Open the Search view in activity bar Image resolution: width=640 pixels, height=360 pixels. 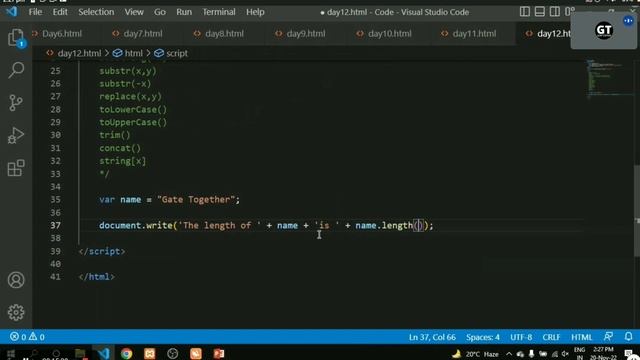[16, 70]
